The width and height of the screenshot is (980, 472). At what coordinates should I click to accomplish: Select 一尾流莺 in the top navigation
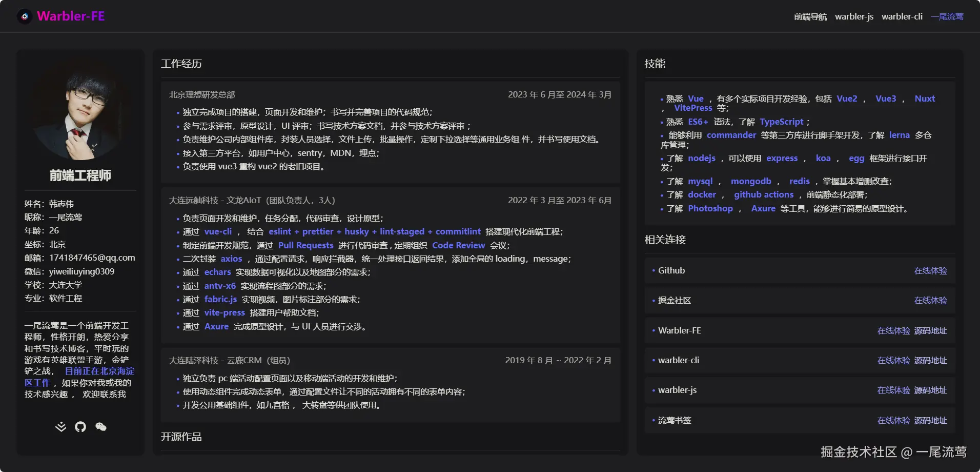[947, 16]
